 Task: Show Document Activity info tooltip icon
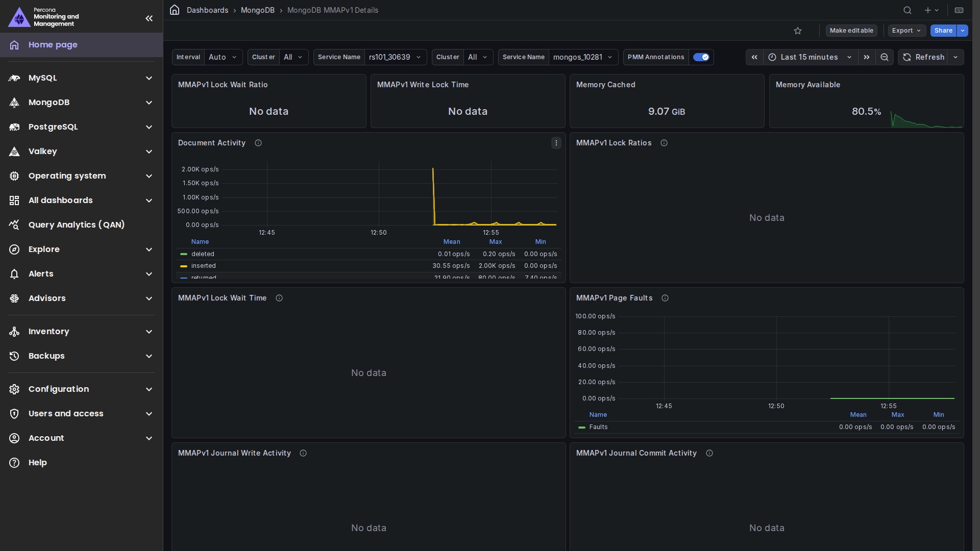(x=258, y=143)
